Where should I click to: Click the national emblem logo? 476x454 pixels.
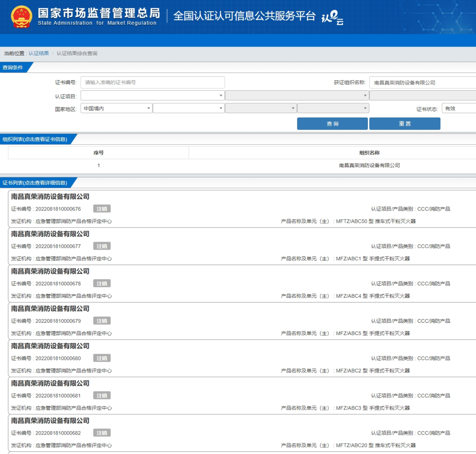point(21,17)
